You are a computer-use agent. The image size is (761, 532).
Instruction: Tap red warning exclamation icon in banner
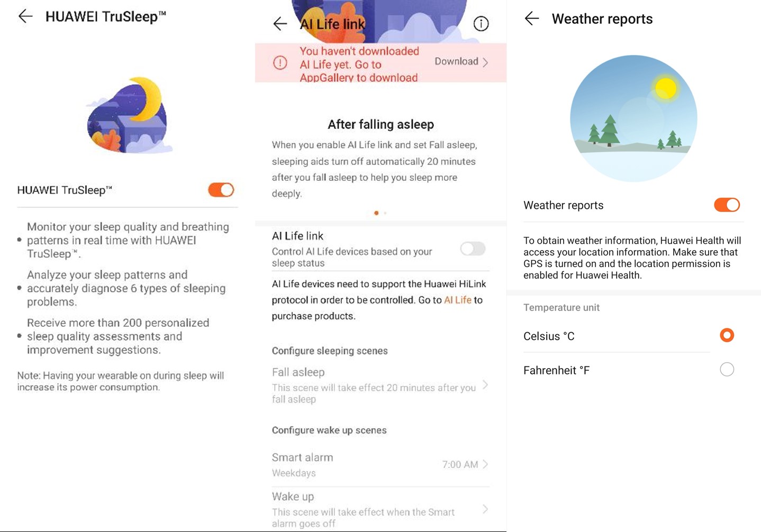point(280,63)
